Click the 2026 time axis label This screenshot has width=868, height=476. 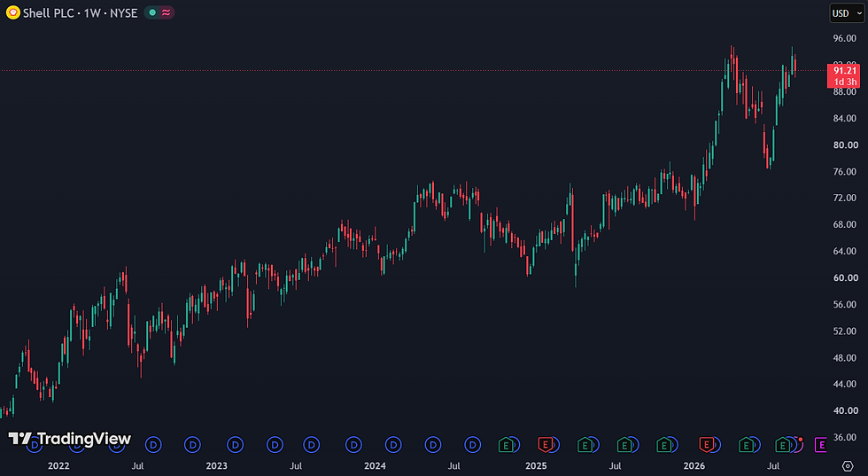pos(694,466)
